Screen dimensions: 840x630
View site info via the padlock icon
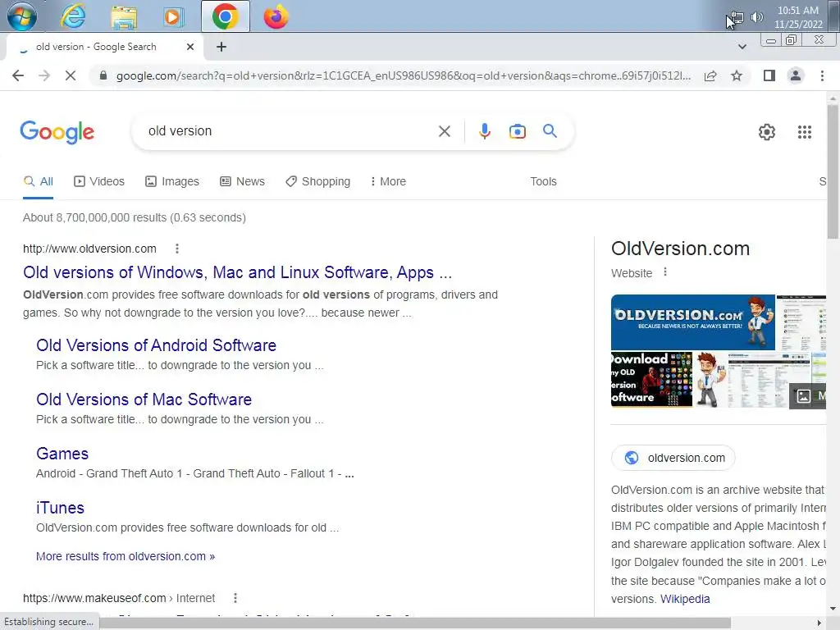[x=103, y=75]
